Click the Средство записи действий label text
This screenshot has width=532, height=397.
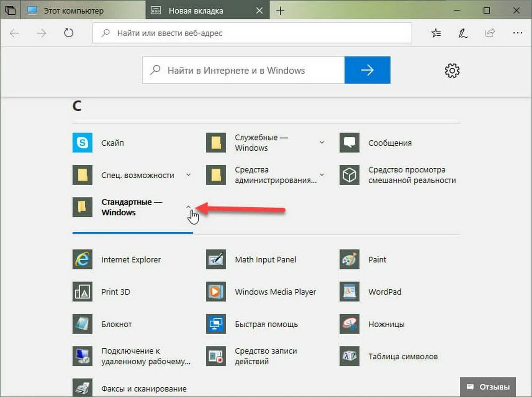[266, 356]
